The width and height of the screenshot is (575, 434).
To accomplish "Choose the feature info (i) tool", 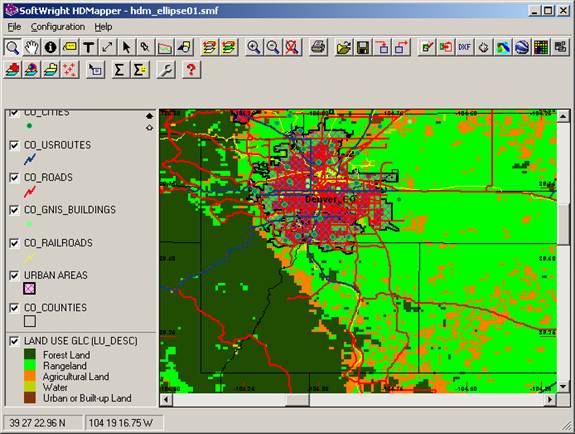I will pos(51,47).
